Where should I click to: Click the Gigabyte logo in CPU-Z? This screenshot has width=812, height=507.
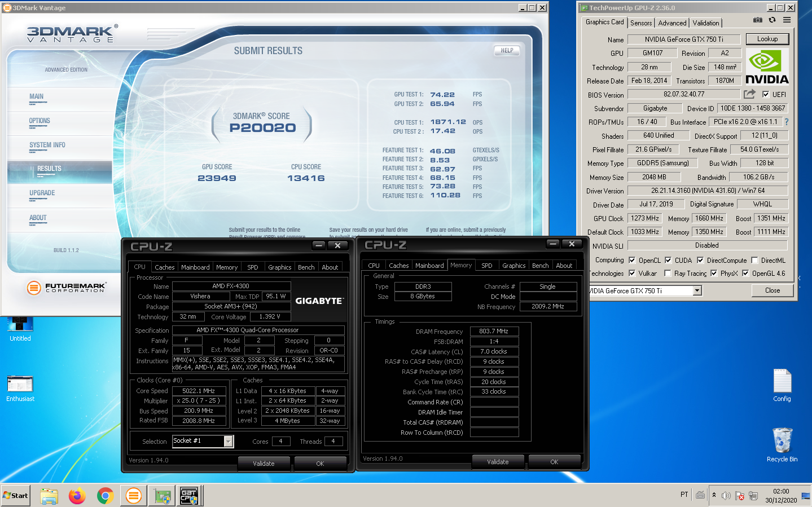[319, 301]
